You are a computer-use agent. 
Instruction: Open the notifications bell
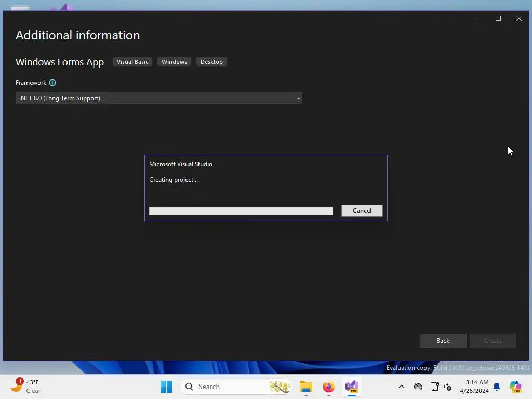pyautogui.click(x=497, y=387)
